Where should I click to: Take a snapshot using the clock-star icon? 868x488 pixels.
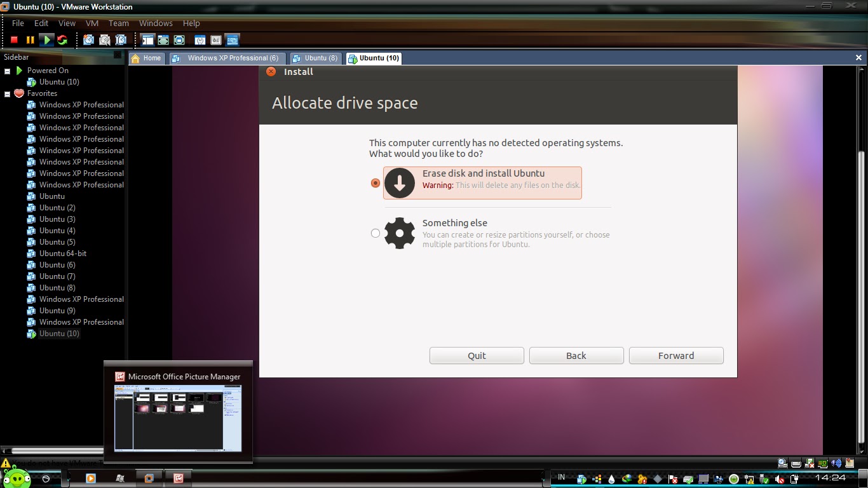pos(88,40)
